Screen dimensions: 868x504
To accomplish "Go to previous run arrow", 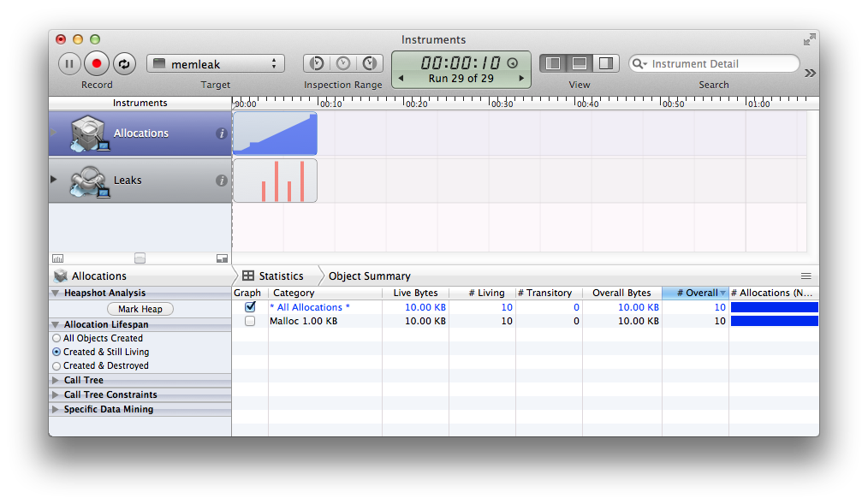I will [x=401, y=79].
